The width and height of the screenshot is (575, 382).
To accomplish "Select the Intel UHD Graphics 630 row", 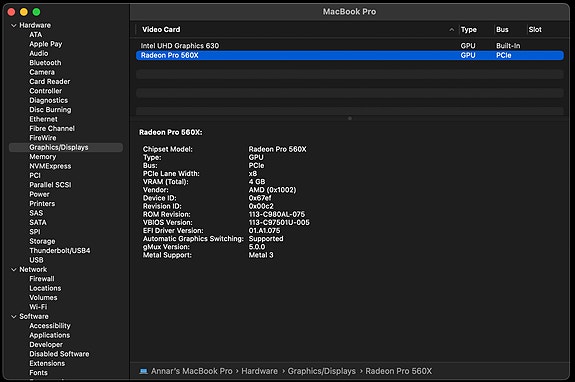I will click(350, 46).
